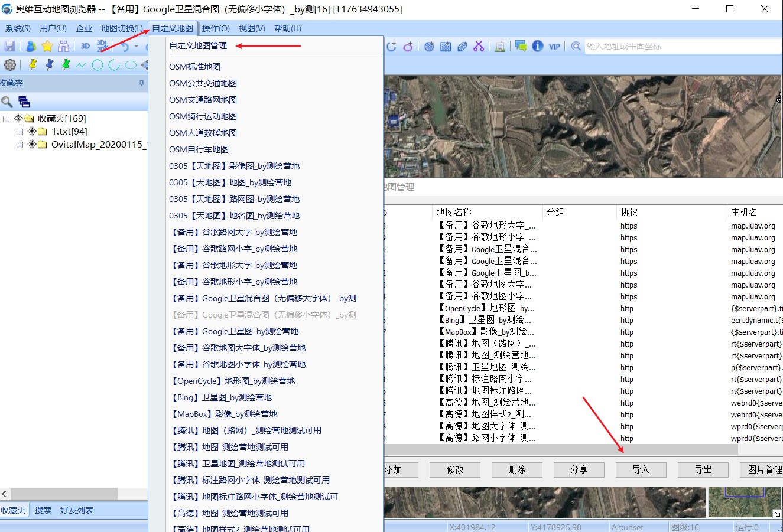Image resolution: width=783 pixels, height=532 pixels.
Task: Switch to 3D view icon
Action: (85, 46)
